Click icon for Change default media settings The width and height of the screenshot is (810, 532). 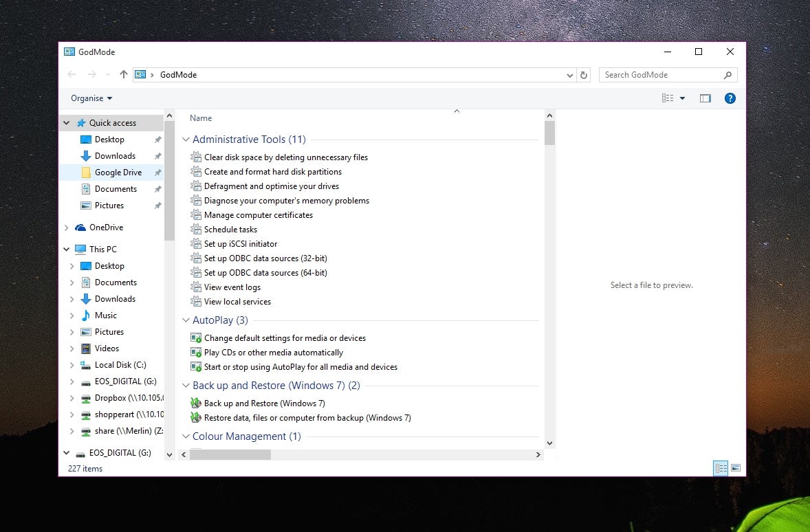point(196,337)
